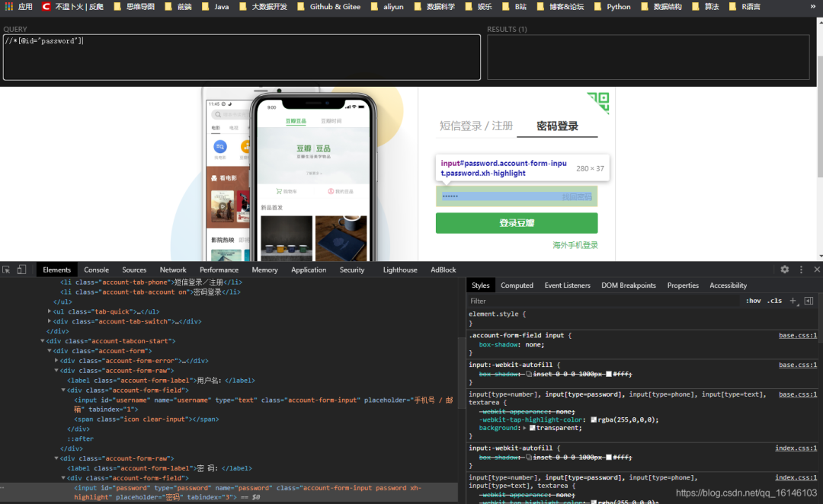Screen dimensions: 823x504
Task: Open the 数据结构 bookmark folder
Action: [661, 7]
